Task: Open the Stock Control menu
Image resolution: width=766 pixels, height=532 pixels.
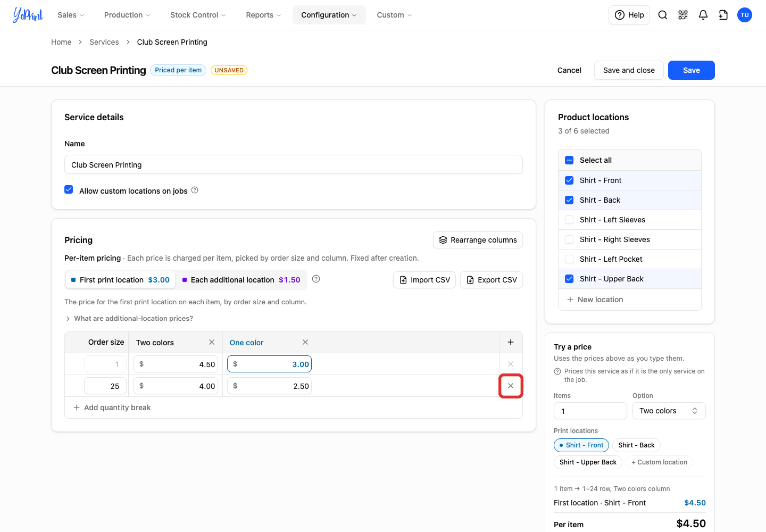Action: (x=198, y=15)
